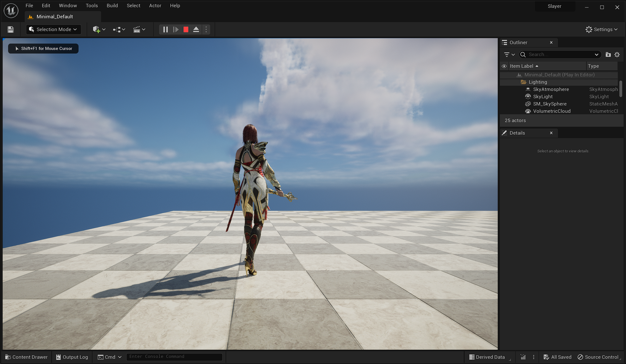This screenshot has height=364, width=626.
Task: Open the Cmd console type dropdown
Action: 110,357
